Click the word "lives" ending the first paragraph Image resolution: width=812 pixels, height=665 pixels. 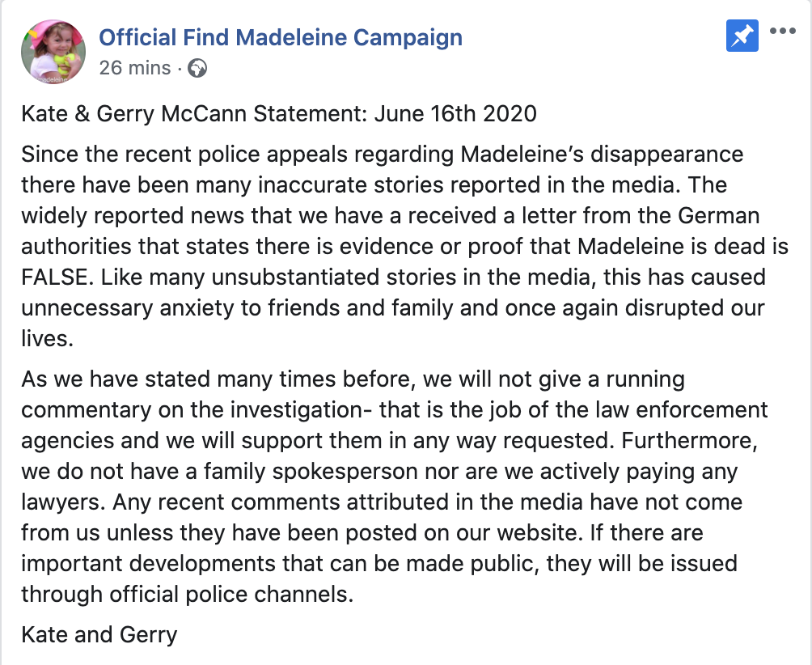click(x=44, y=339)
